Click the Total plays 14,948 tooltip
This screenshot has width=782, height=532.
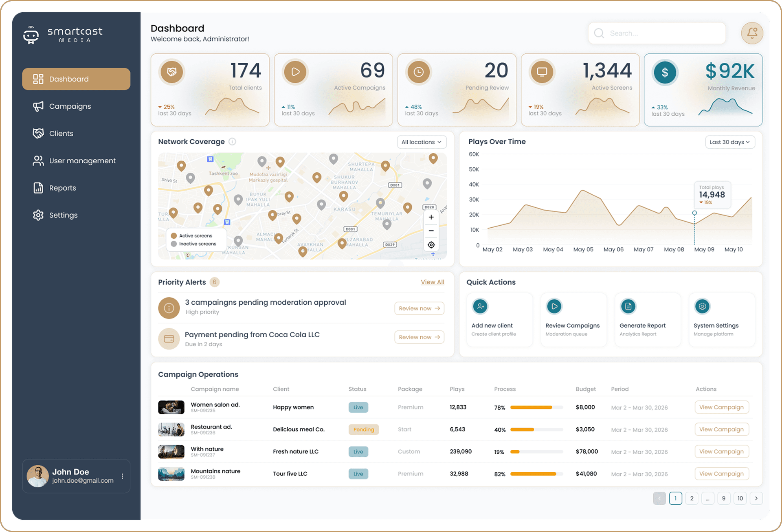tap(712, 195)
